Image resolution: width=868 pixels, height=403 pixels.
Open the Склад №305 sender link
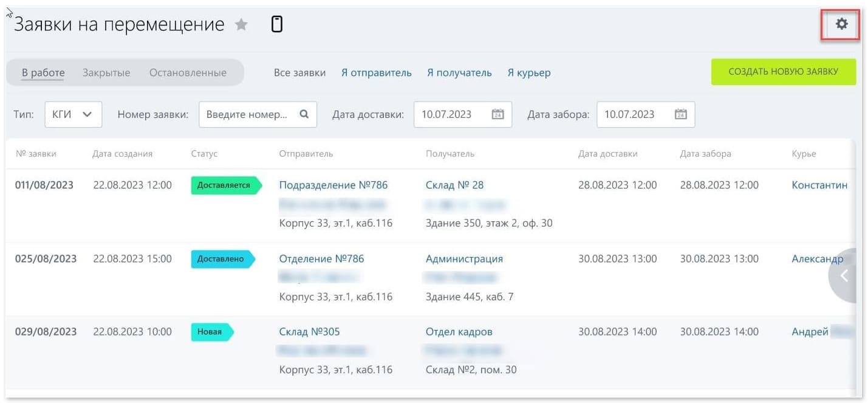click(x=310, y=331)
